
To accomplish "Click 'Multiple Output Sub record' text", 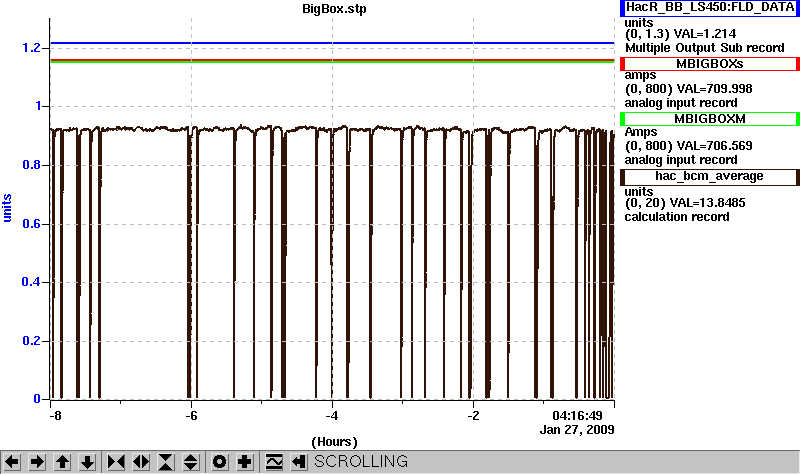I will [705, 48].
